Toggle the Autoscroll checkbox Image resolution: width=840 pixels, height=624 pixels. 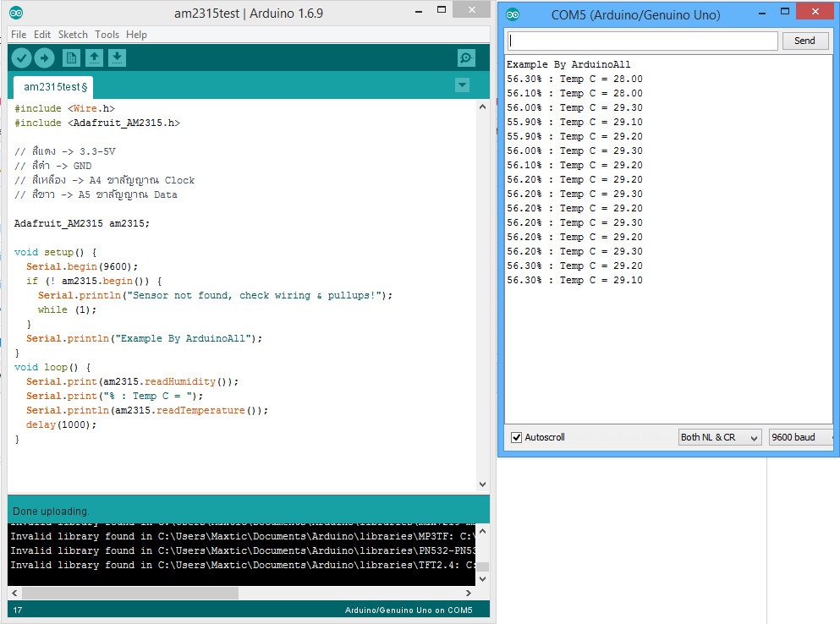pyautogui.click(x=516, y=438)
